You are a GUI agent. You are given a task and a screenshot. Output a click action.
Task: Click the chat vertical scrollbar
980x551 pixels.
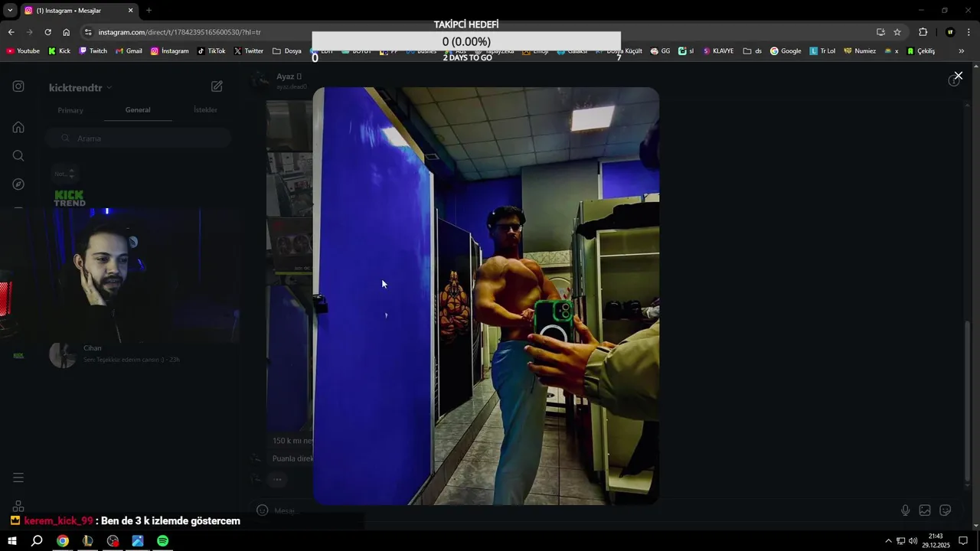[967, 402]
